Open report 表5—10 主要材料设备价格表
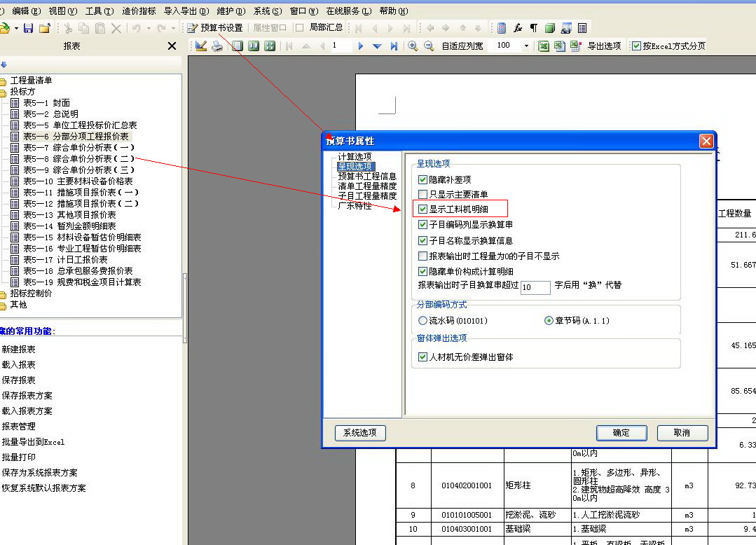The height and width of the screenshot is (545, 756). point(78,181)
